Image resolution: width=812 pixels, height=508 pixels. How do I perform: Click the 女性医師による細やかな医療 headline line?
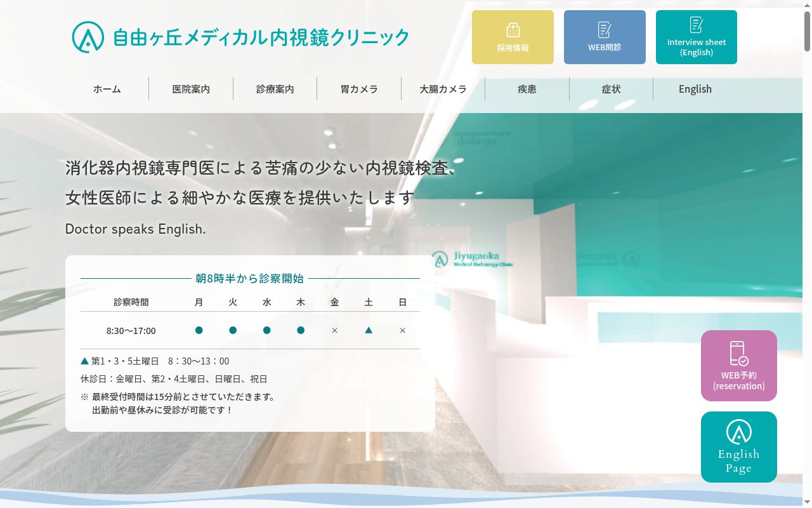click(240, 197)
